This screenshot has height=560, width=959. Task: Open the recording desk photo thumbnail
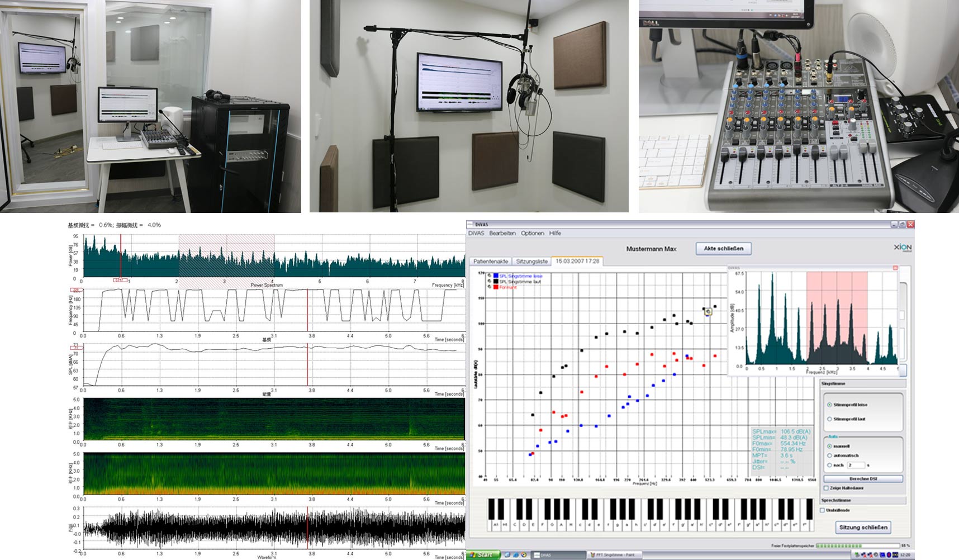150,106
